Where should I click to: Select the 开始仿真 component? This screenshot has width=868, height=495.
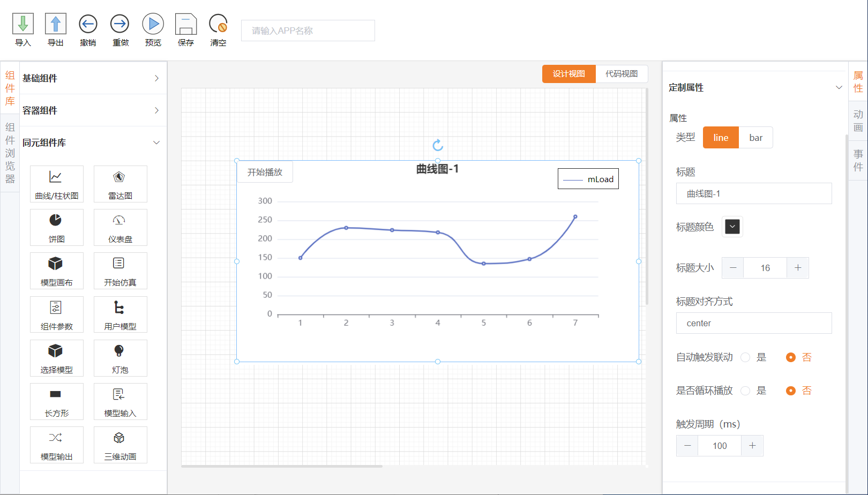pos(121,271)
